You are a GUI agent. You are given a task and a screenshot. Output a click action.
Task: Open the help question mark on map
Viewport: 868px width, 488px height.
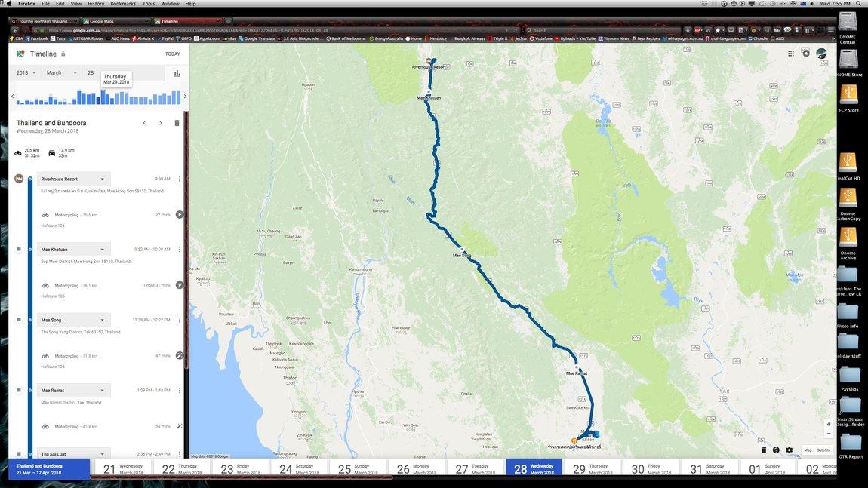[x=776, y=450]
